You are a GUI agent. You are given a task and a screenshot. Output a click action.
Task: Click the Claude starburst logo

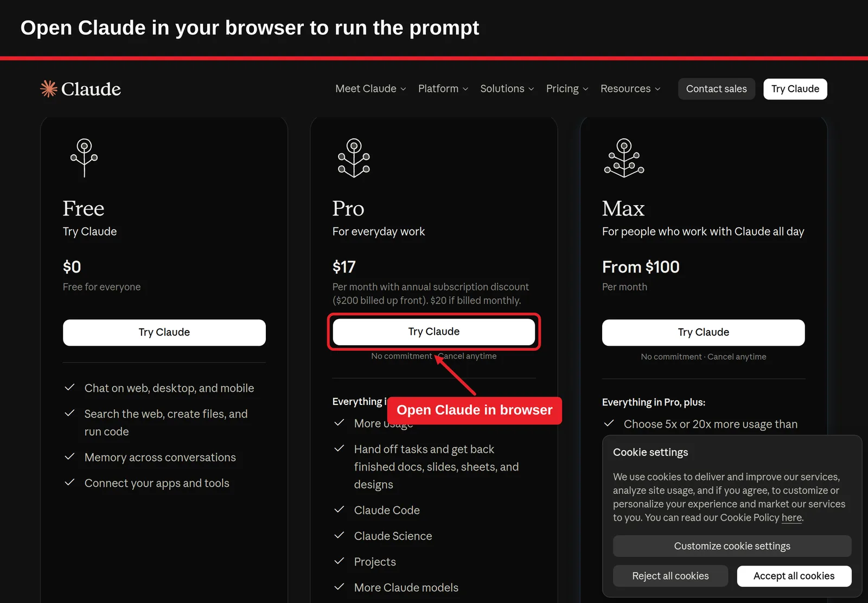pos(49,88)
